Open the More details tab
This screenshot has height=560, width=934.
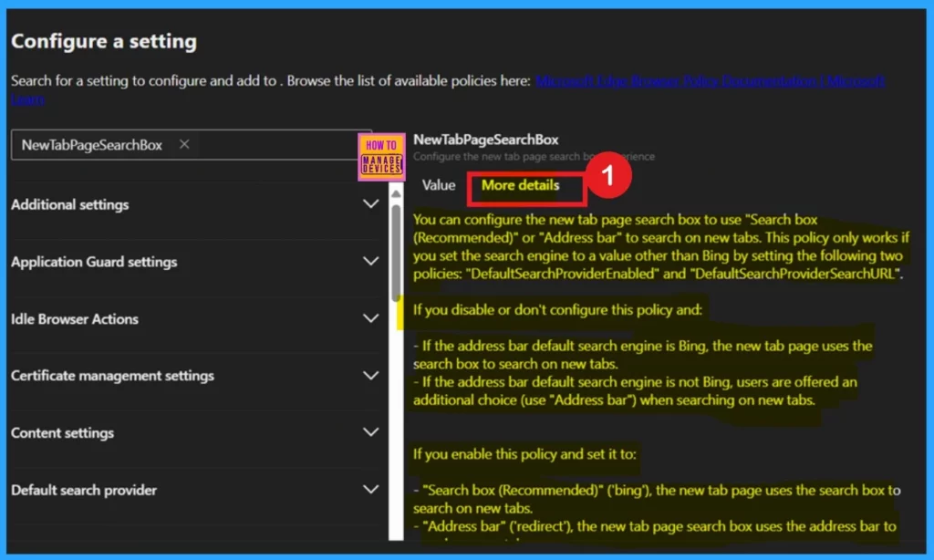click(520, 185)
